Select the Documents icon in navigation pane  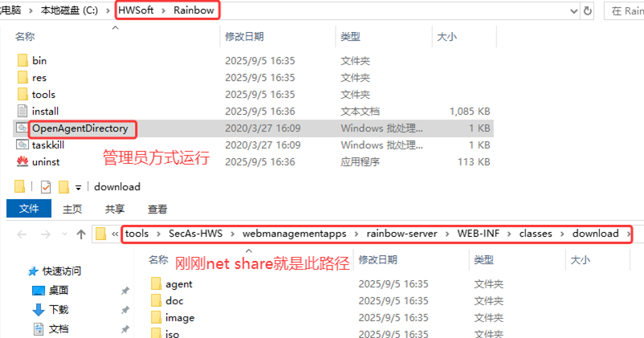(x=39, y=329)
